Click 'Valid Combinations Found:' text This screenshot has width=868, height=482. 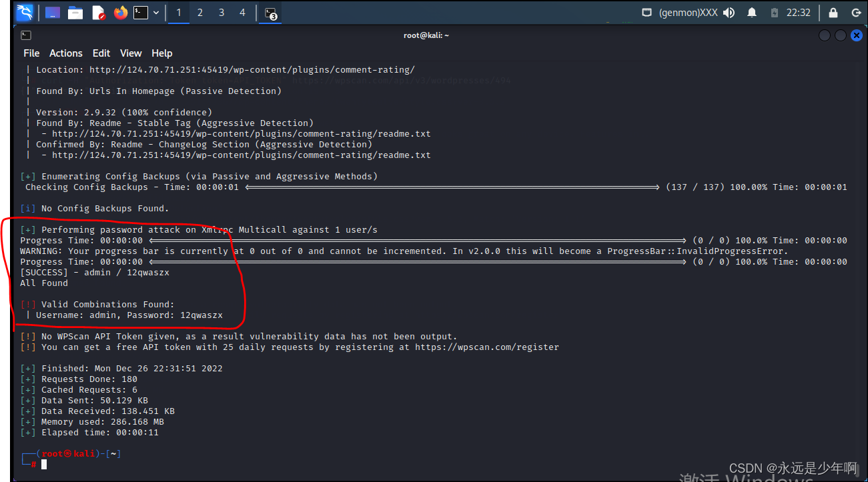coord(107,305)
